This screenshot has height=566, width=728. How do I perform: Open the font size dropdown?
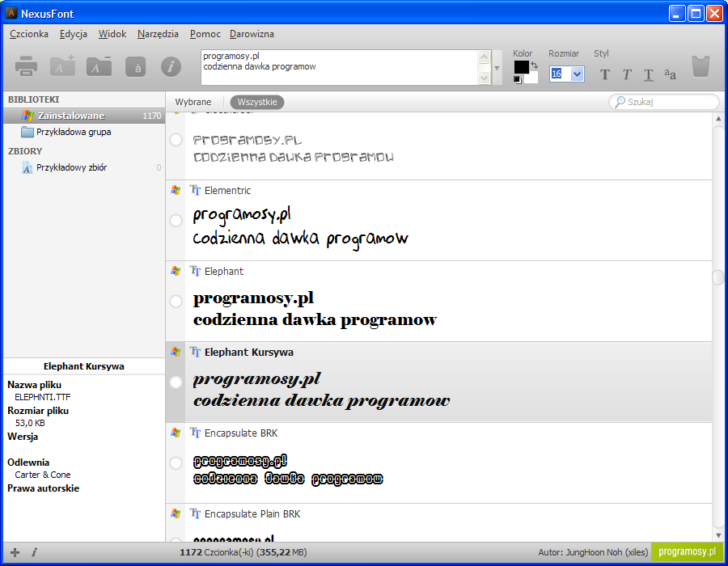pos(577,74)
